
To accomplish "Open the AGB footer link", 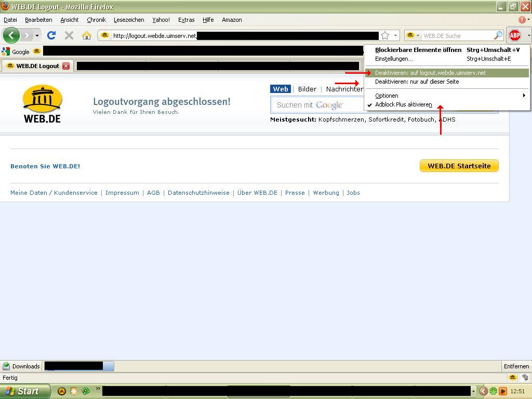I will [153, 193].
